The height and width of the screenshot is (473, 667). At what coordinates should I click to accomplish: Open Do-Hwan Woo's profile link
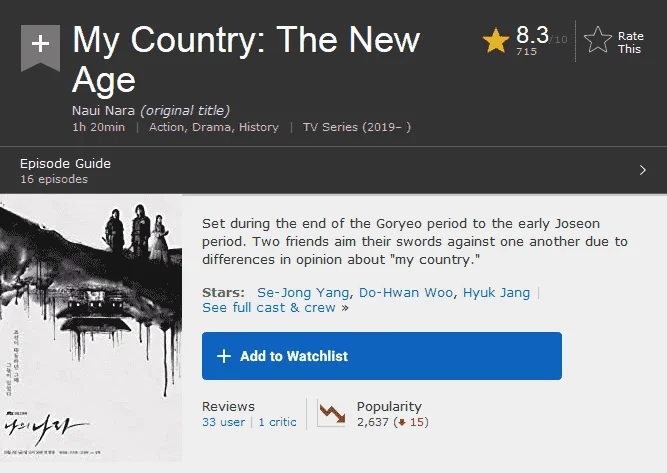click(x=406, y=293)
